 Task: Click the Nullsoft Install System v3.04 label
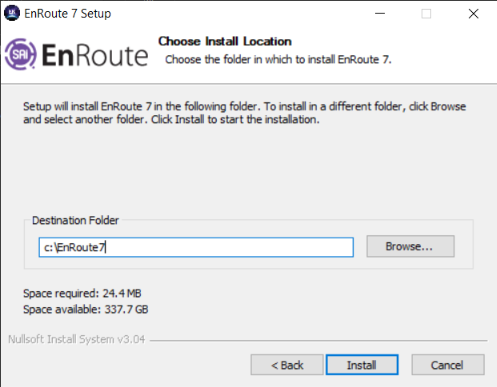tap(77, 339)
